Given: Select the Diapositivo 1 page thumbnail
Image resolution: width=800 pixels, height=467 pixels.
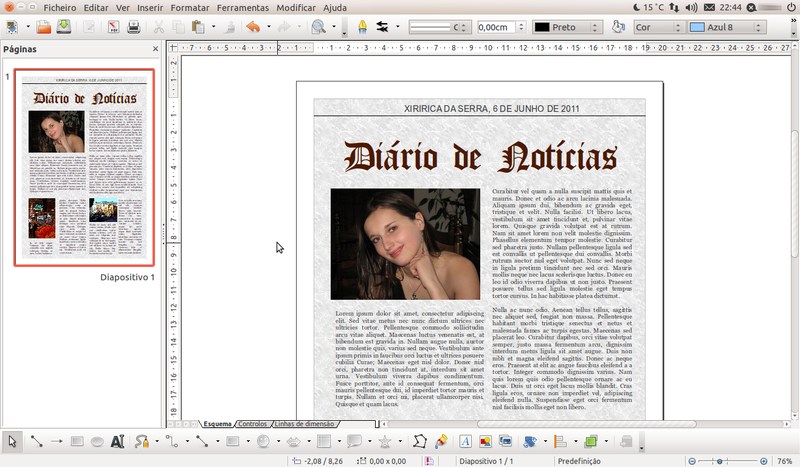Looking at the screenshot, I should click(84, 168).
